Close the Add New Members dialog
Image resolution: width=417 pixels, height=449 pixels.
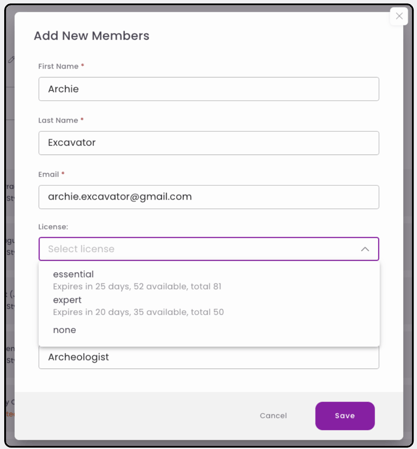[399, 16]
